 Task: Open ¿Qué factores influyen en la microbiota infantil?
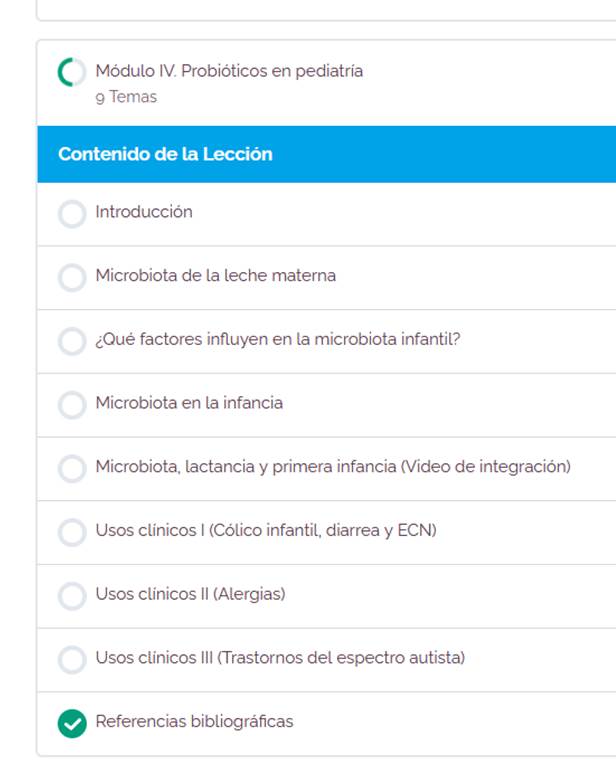tap(277, 339)
